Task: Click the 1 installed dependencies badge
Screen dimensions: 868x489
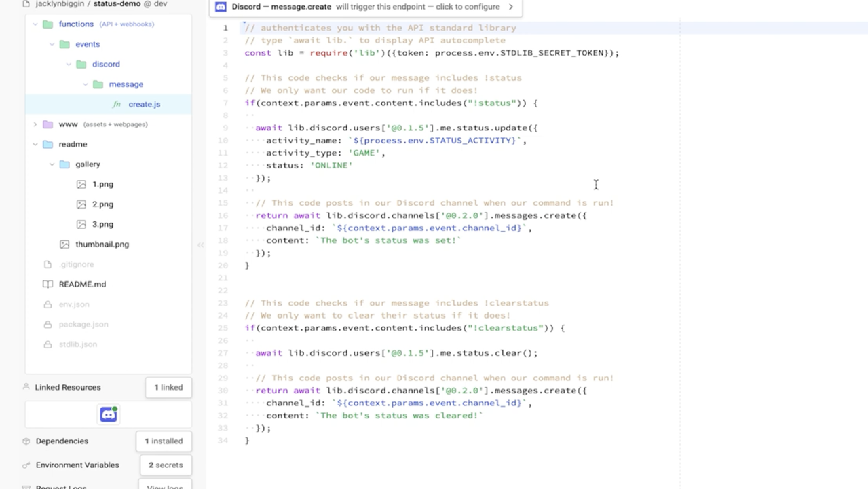Action: coord(164,441)
